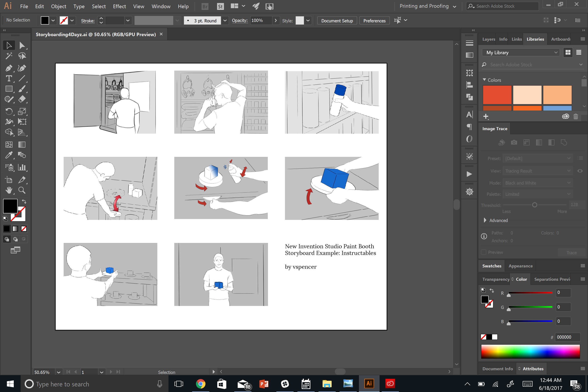588x392 pixels.
Task: Switch library to list view
Action: pos(579,52)
